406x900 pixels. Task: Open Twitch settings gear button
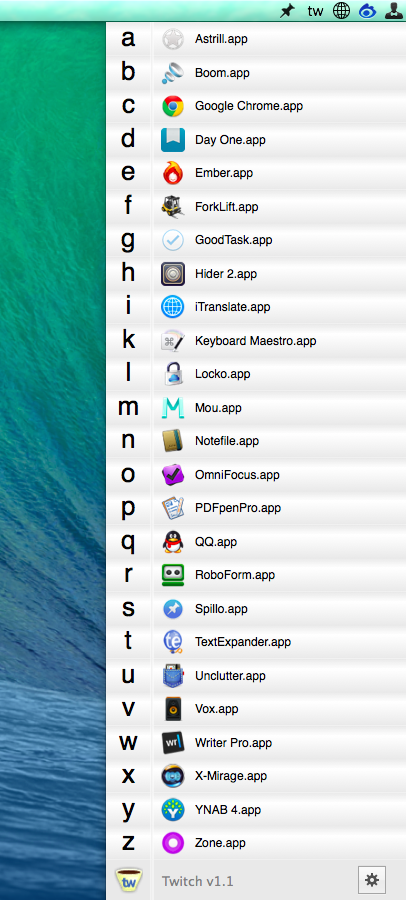point(372,880)
